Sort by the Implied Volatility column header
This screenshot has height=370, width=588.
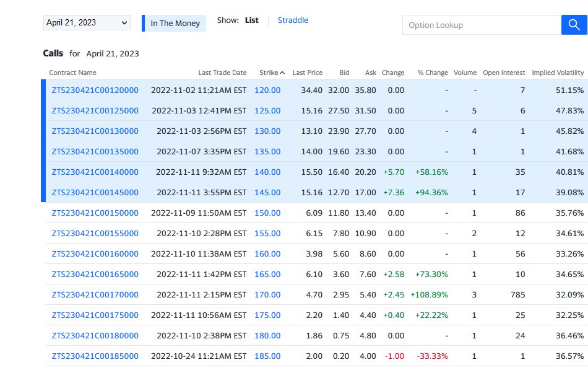558,73
